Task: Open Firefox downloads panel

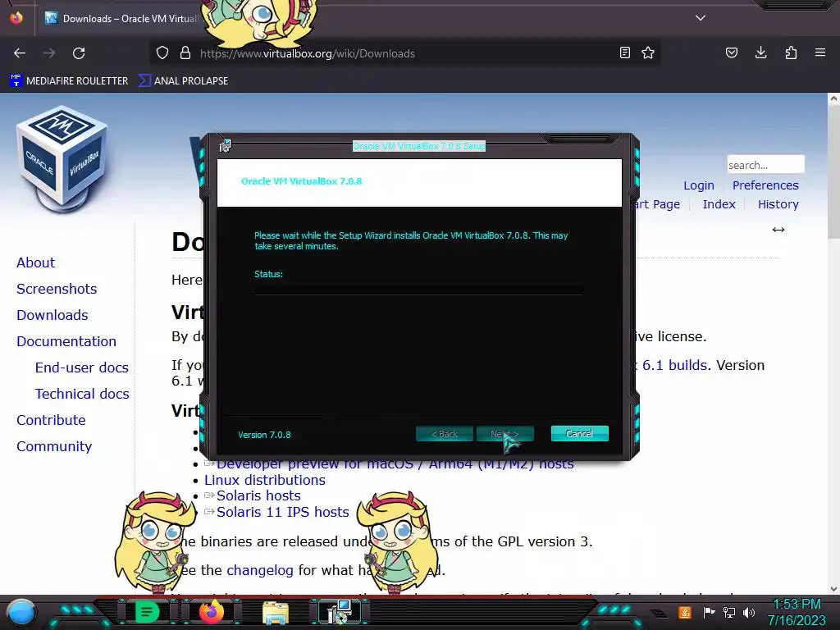Action: [760, 53]
